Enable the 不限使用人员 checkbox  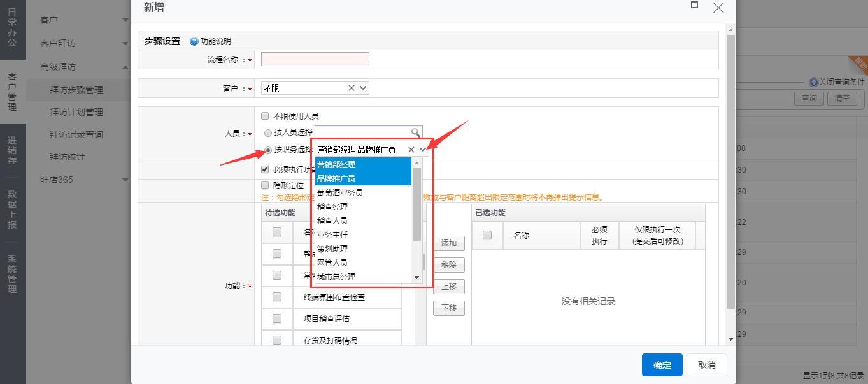click(265, 116)
